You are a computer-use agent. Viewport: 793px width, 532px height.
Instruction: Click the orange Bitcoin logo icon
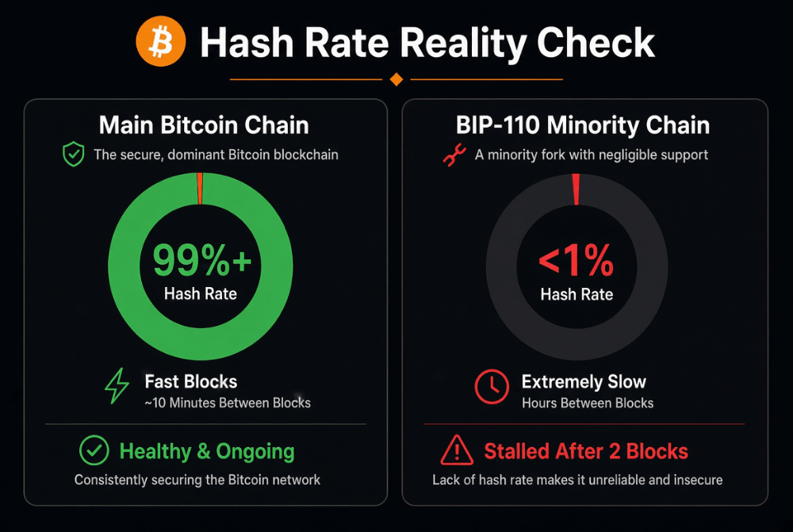click(x=161, y=41)
